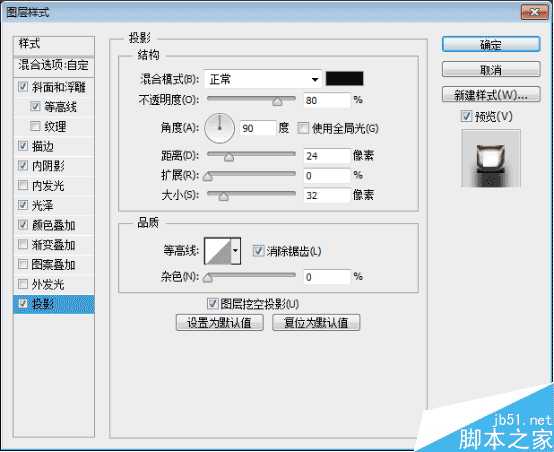Click the 不透明度 slider handle
Viewport: 554px width, 452px height.
point(277,101)
